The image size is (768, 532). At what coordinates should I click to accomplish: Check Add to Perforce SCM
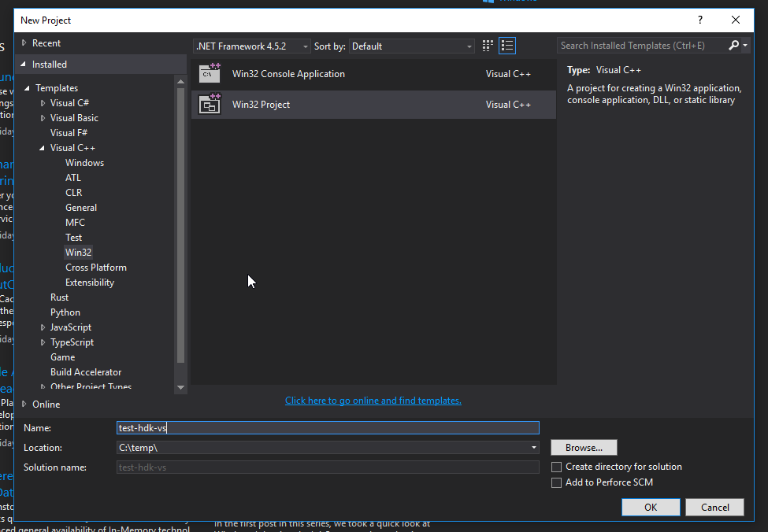point(556,482)
